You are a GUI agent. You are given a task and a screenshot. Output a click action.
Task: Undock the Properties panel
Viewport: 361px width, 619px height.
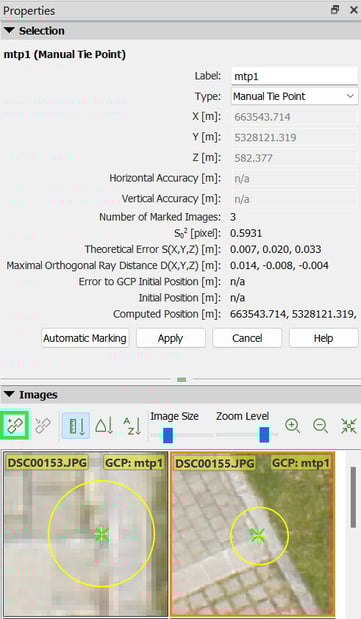pyautogui.click(x=335, y=10)
